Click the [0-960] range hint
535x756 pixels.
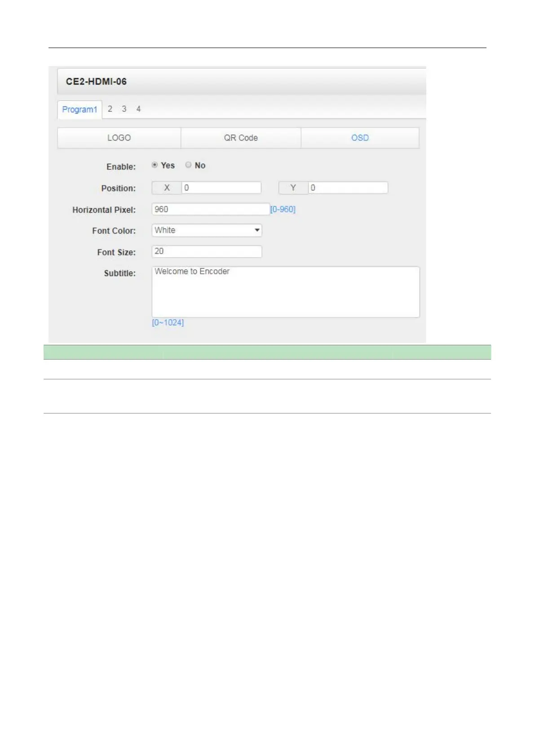[x=283, y=209]
